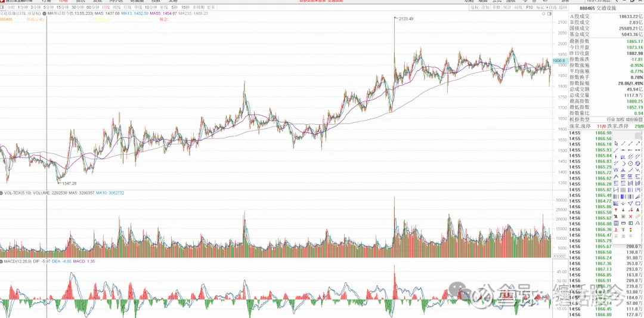The width and height of the screenshot is (644, 318).
Task: Expand the 更多 periods menu
Action: (x=212, y=8)
